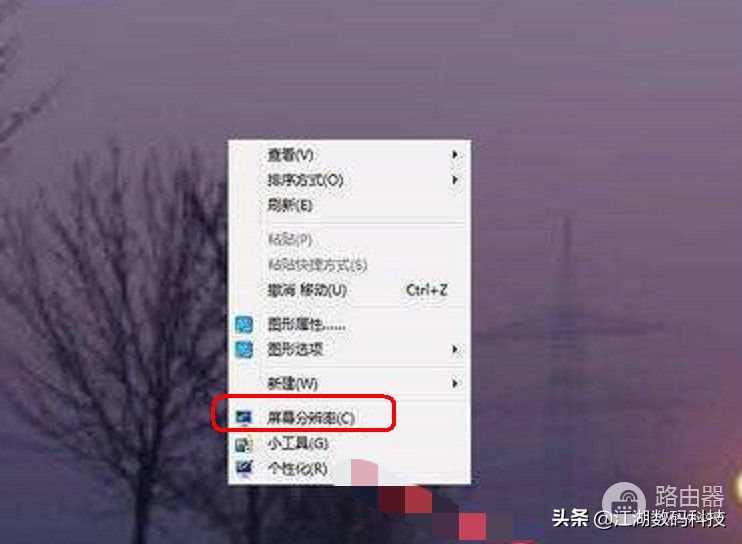Open the 排序方式(O) menu item label

[x=305, y=180]
